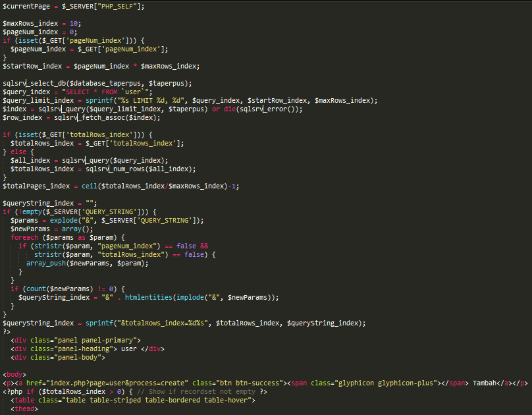
Task: Click the $all_index assignment line
Action: tap(90, 161)
